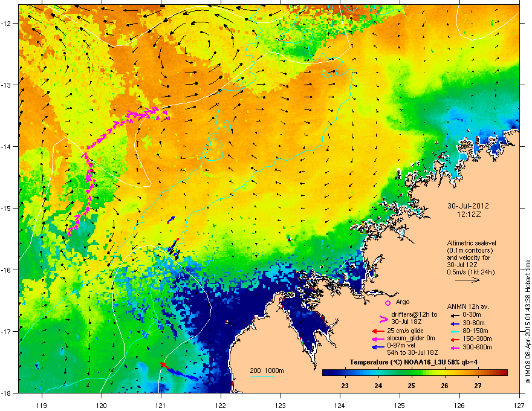The height and width of the screenshot is (411, 532).
Task: Click the 0.5m/s velocity scale arrow
Action: [x=467, y=280]
